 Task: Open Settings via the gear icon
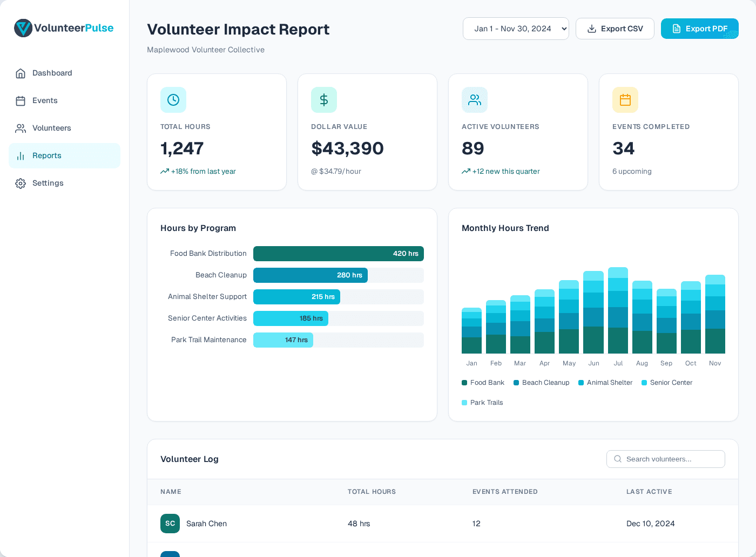[21, 183]
